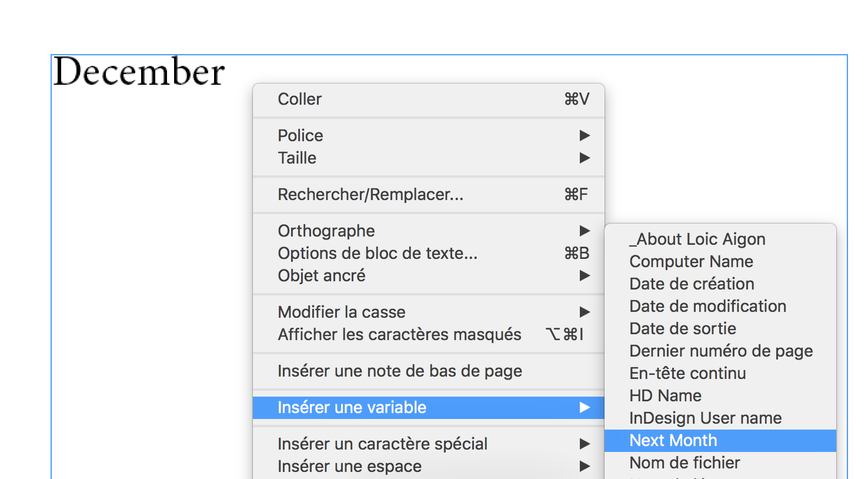This screenshot has width=868, height=479.
Task: Open the Police submenu
Action: tap(301, 135)
